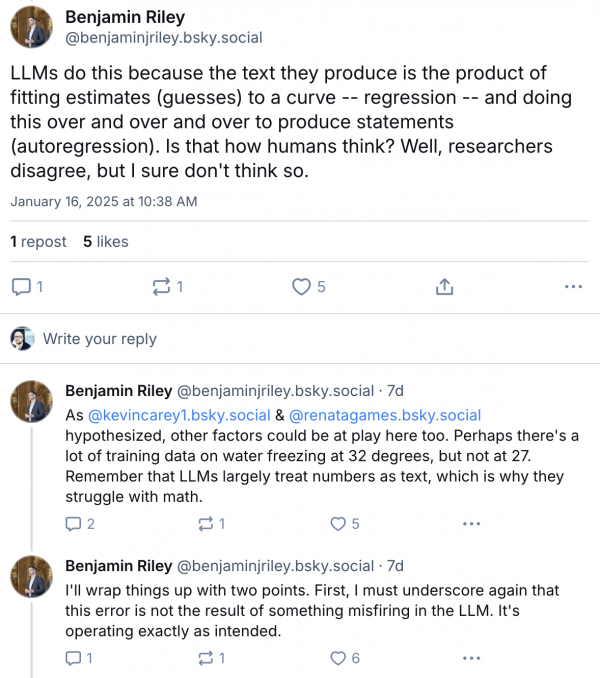Image resolution: width=600 pixels, height=678 pixels.
Task: Like the 'wrap things up' reply
Action: click(339, 657)
